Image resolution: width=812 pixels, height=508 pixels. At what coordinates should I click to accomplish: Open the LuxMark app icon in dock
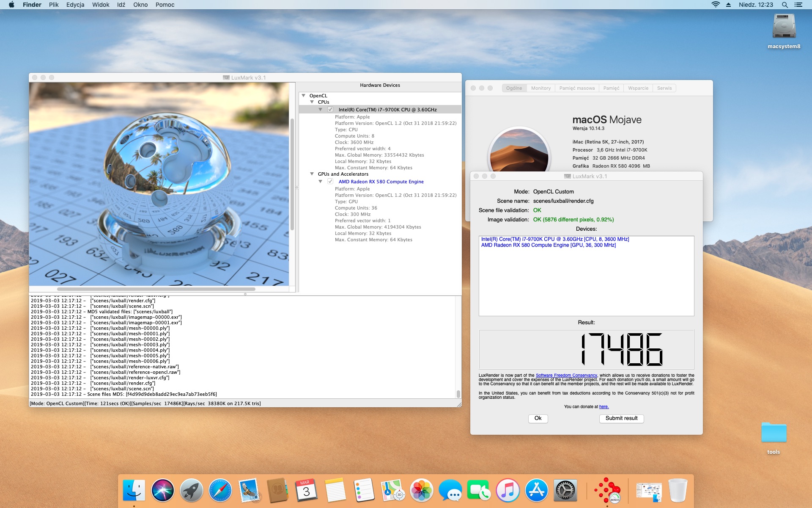pos(607,491)
